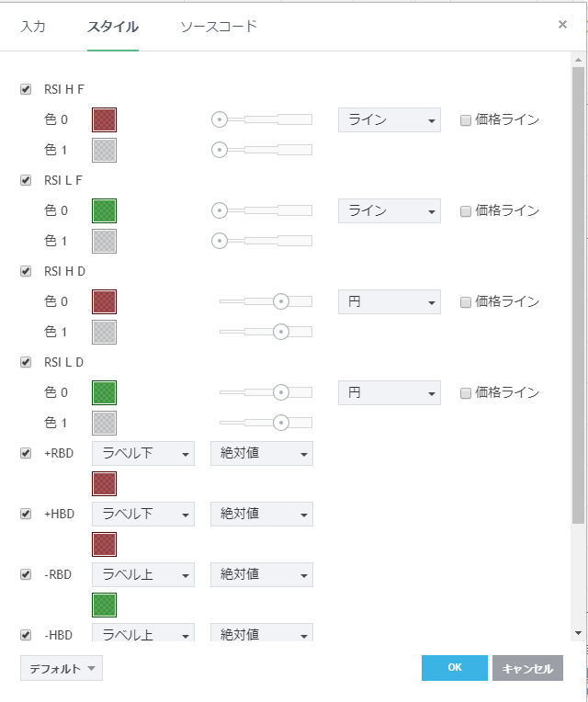Viewport: 588px width, 702px height.
Task: Pick the RSI L F color 0 green swatch
Action: tap(105, 210)
